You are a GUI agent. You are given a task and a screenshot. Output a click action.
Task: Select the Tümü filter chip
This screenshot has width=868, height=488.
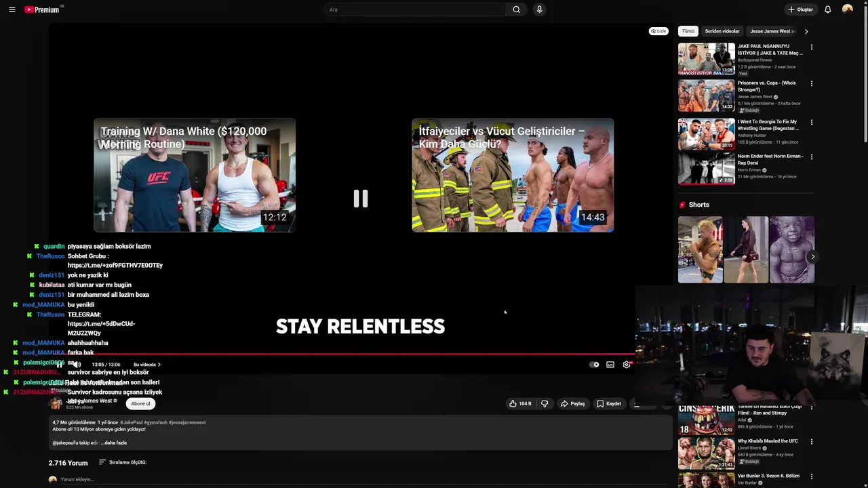tap(688, 31)
